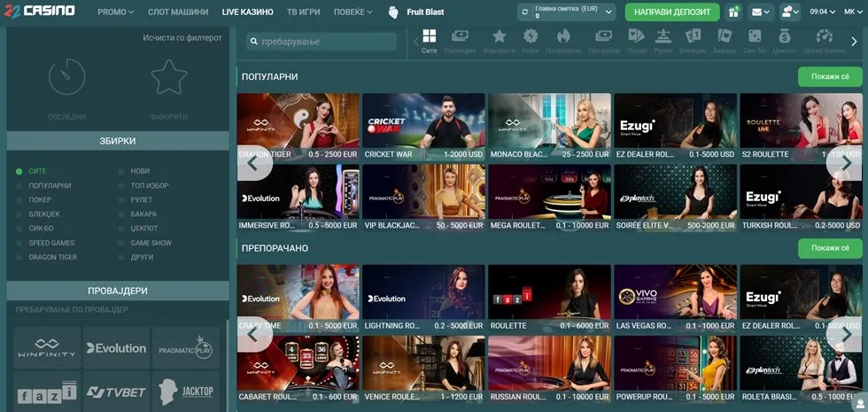The image size is (868, 412).
Task: Open the Последни clock icon in sidebar
Action: tap(67, 80)
